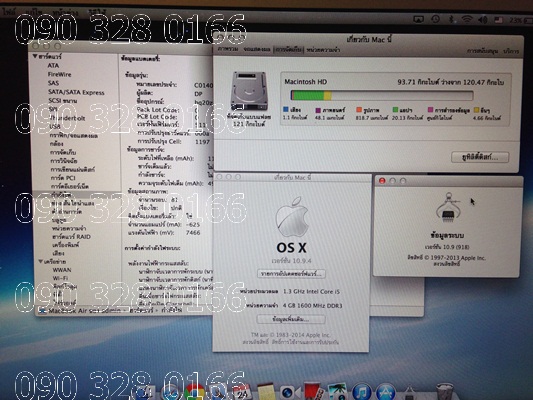
Task: Open the หน่วยความจำ memory tab
Action: pos(323,50)
